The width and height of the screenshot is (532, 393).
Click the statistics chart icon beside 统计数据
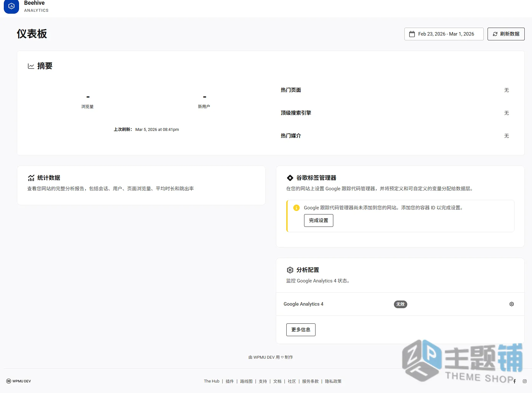coord(31,178)
